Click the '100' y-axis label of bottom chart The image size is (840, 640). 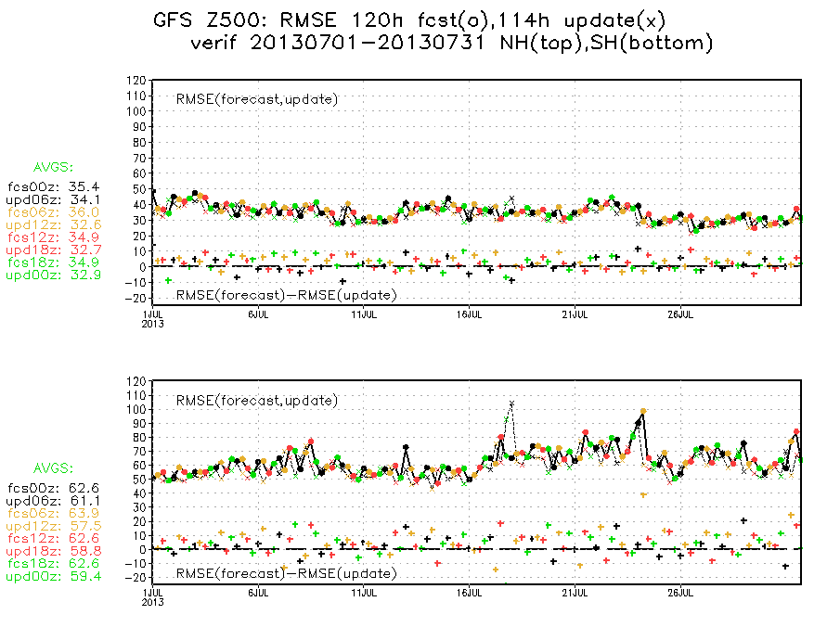click(x=136, y=410)
